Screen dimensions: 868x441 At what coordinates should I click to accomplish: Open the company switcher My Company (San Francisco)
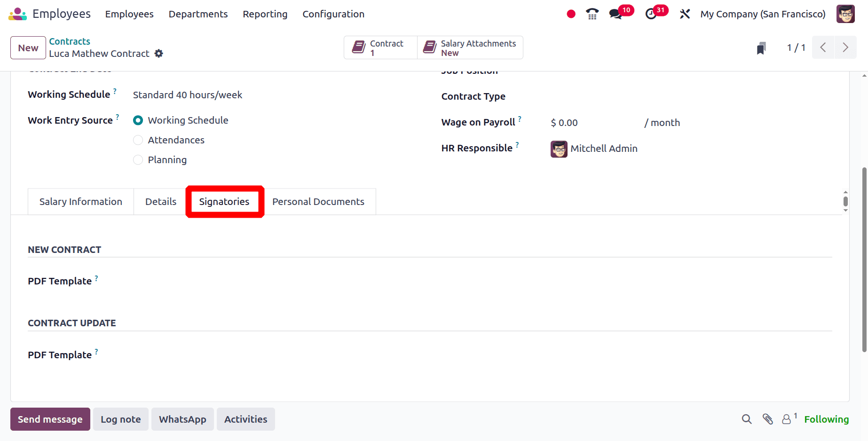pyautogui.click(x=763, y=14)
